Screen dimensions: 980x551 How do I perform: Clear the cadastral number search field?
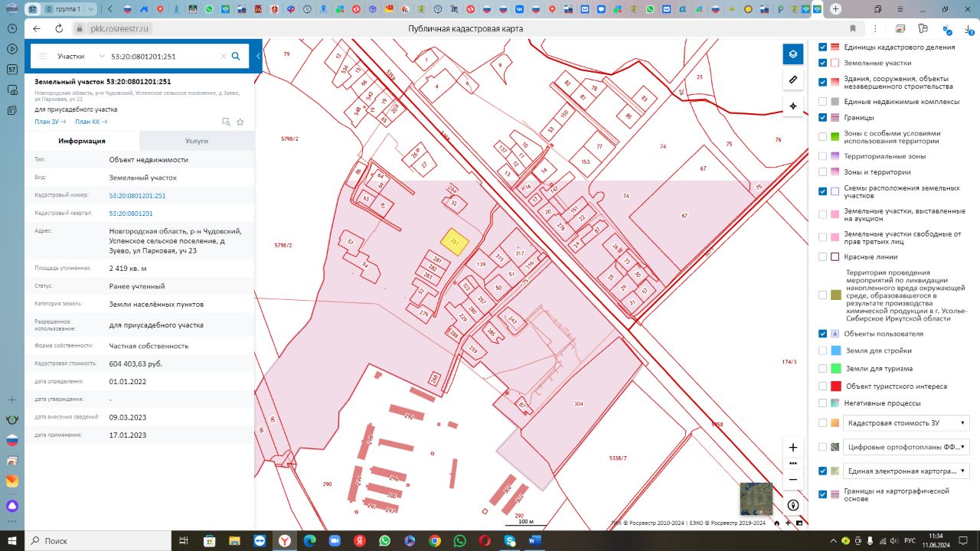pyautogui.click(x=224, y=57)
